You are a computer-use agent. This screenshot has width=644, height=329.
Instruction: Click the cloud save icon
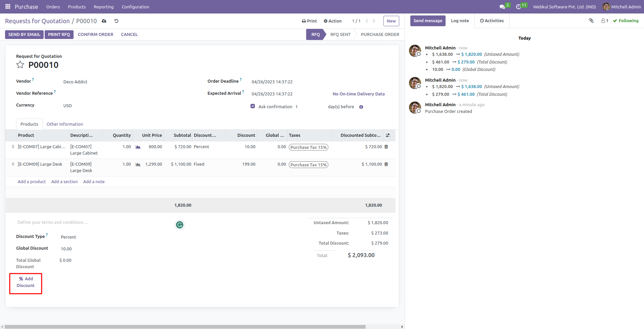(104, 21)
